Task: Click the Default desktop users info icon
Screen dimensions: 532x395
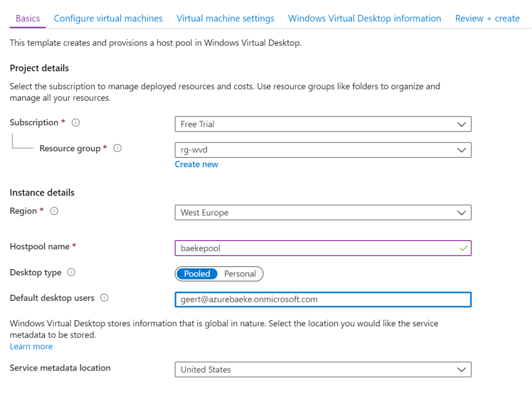Action: point(104,298)
